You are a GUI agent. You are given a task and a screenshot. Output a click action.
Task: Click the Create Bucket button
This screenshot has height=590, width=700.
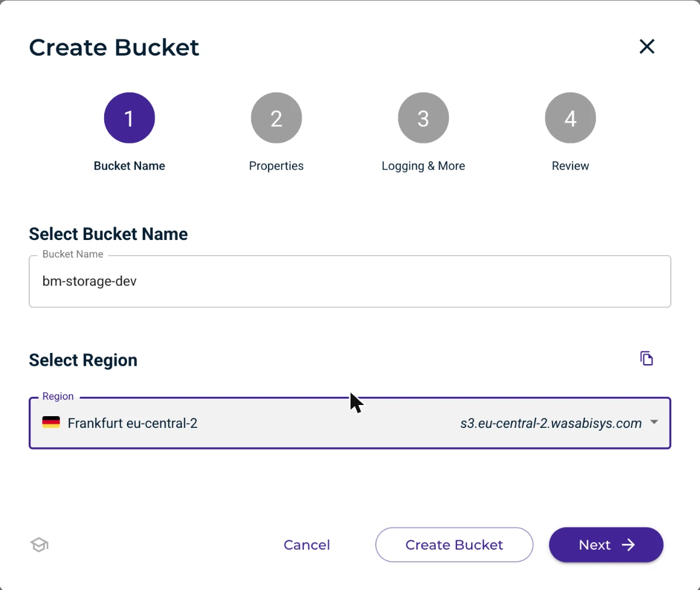(x=454, y=545)
